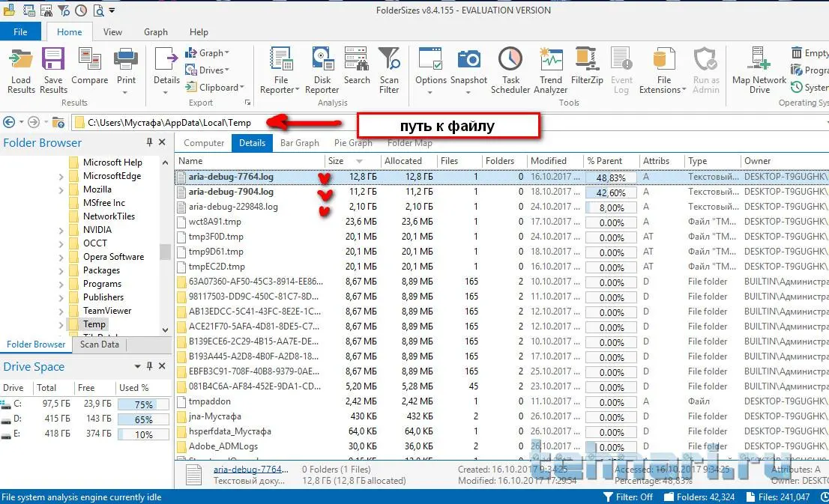The image size is (829, 504).
Task: Click D: drive 65% usage bar
Action: point(143,419)
